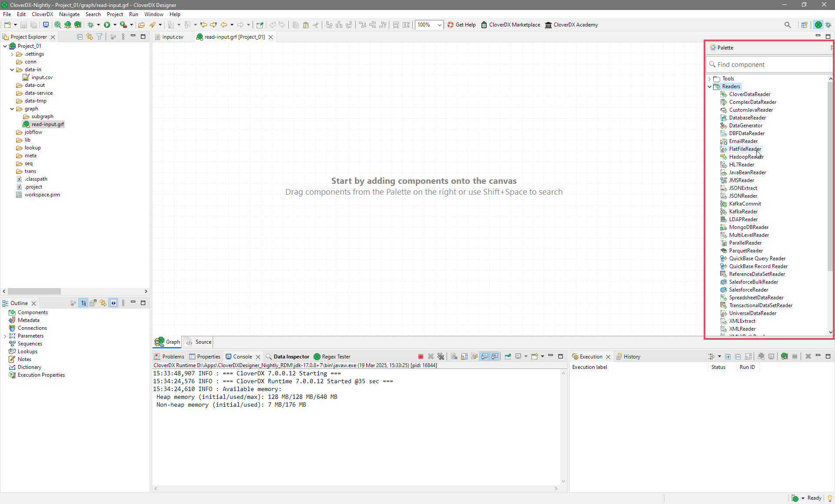Click Collapse All icon in Project Explorer

pos(80,37)
